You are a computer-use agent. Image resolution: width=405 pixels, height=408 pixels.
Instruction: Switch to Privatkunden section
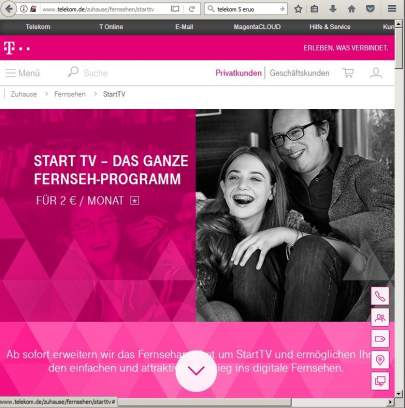(x=238, y=73)
